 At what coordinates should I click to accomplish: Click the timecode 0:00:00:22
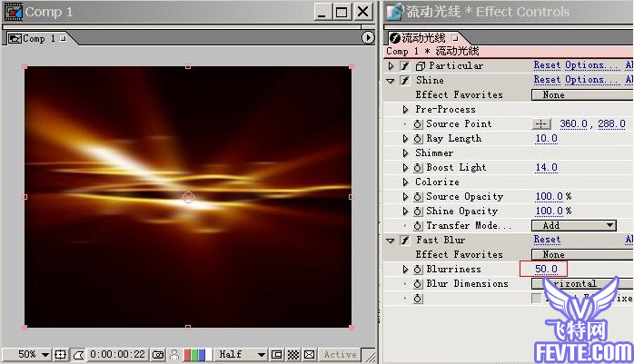point(117,355)
